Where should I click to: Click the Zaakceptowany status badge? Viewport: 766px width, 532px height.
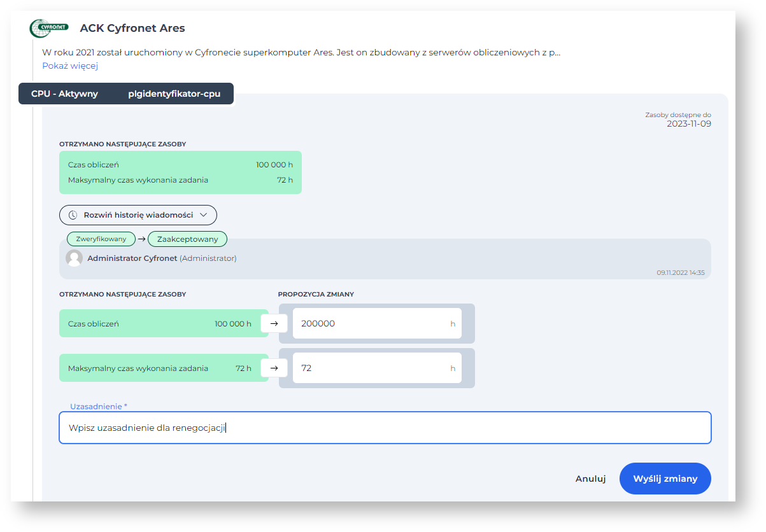pos(187,239)
